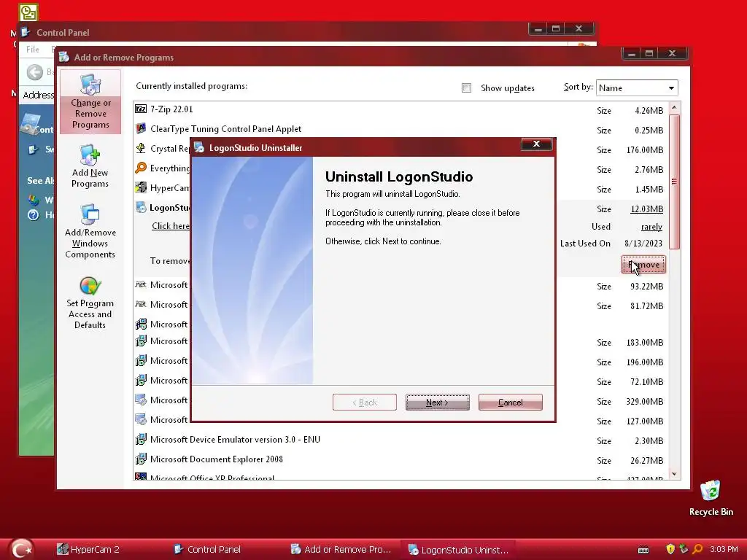Click Microsoft Device Emulator version 3.0 - ENU
The height and width of the screenshot is (560, 747).
tap(236, 440)
